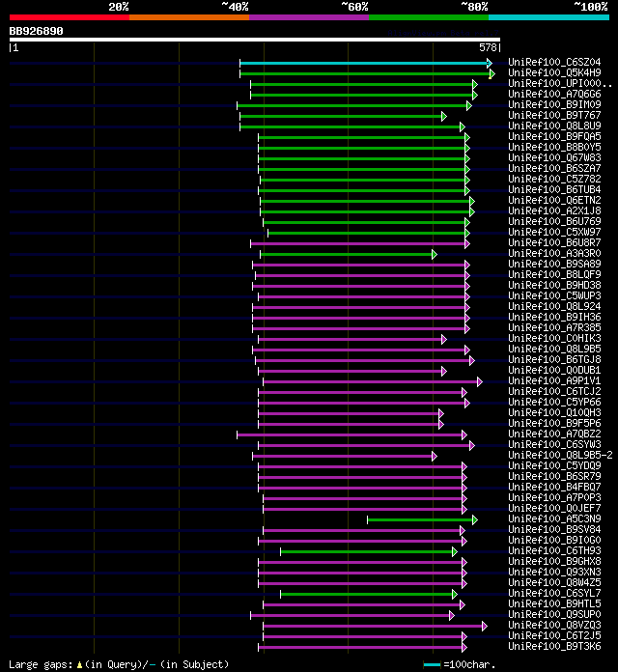Click the arrowhead on the UniRef100_Q10QH3 row
Screen dimensions: 618x672
click(x=441, y=413)
